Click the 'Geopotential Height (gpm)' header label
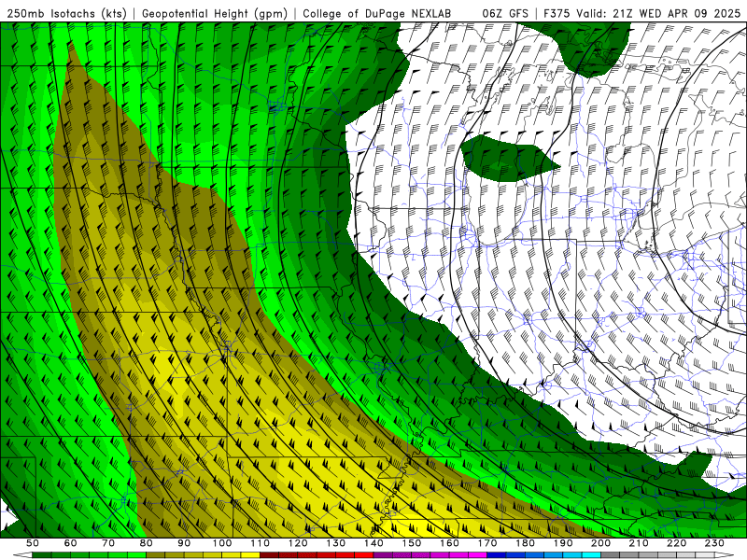The image size is (747, 560). click(215, 14)
